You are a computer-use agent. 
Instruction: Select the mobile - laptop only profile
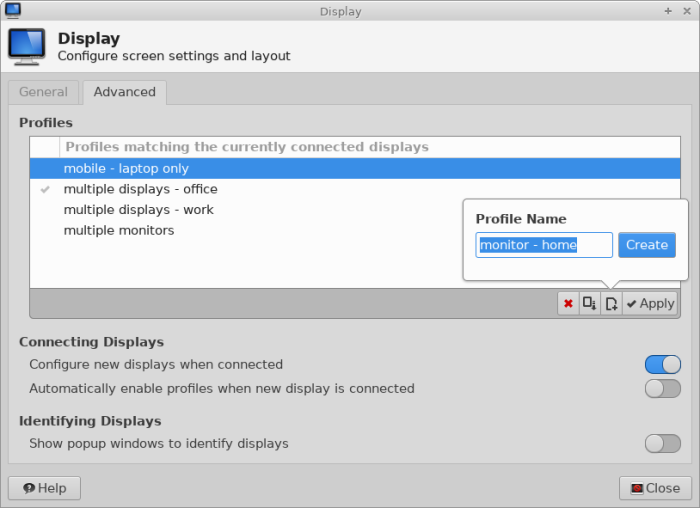point(126,169)
